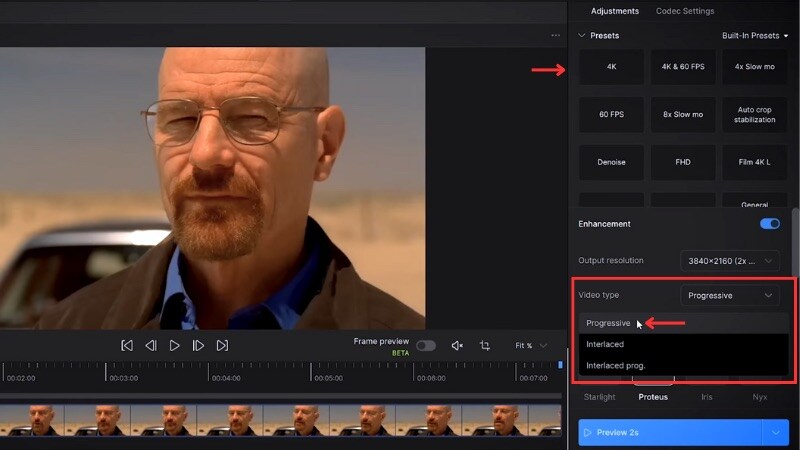Click the BETA label under Frame preview

click(x=401, y=353)
